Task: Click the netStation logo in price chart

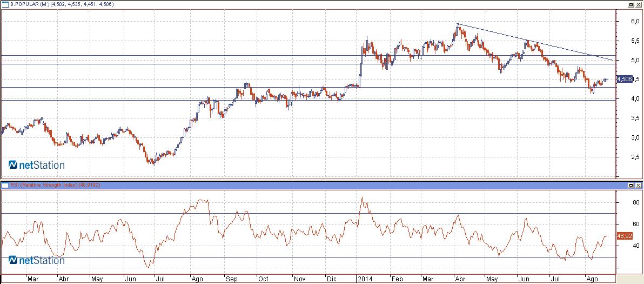Action: tap(37, 165)
